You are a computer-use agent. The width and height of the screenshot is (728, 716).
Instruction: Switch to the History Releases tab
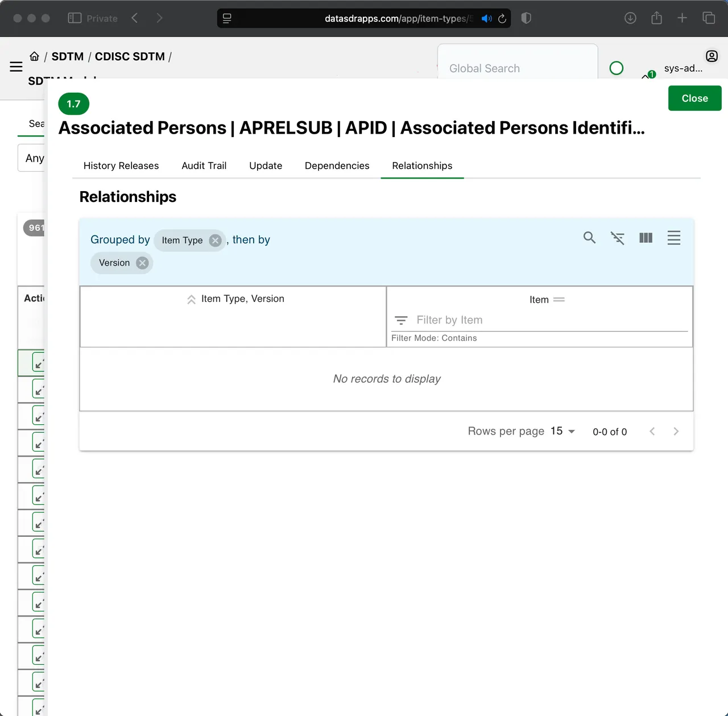[121, 165]
